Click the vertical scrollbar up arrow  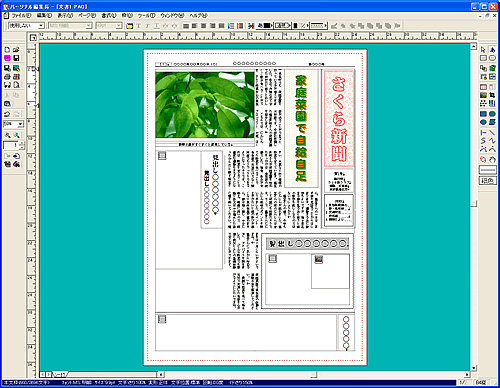point(474,47)
